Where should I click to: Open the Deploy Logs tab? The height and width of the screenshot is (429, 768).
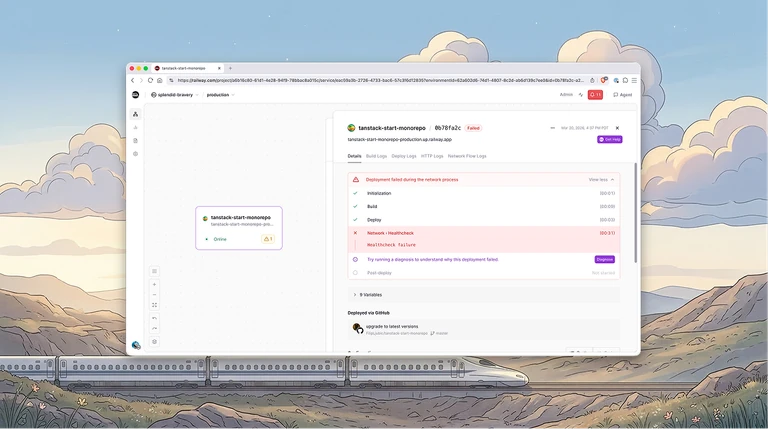pos(404,156)
